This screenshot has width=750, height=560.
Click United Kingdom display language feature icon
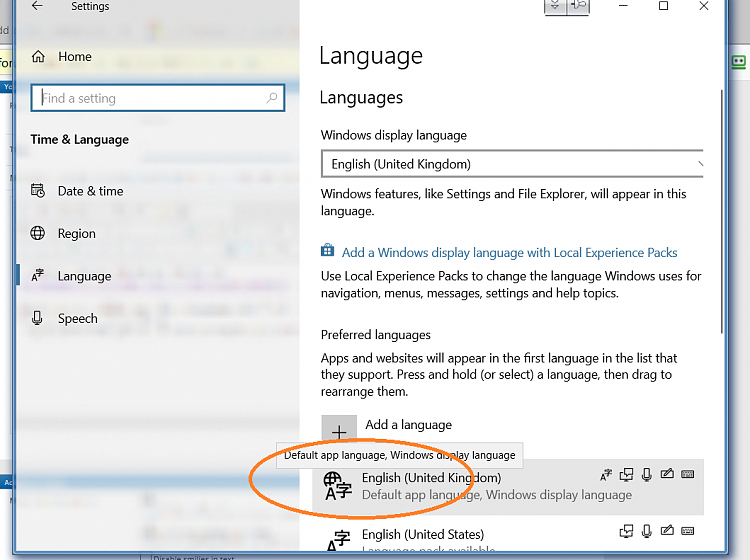pyautogui.click(x=606, y=474)
